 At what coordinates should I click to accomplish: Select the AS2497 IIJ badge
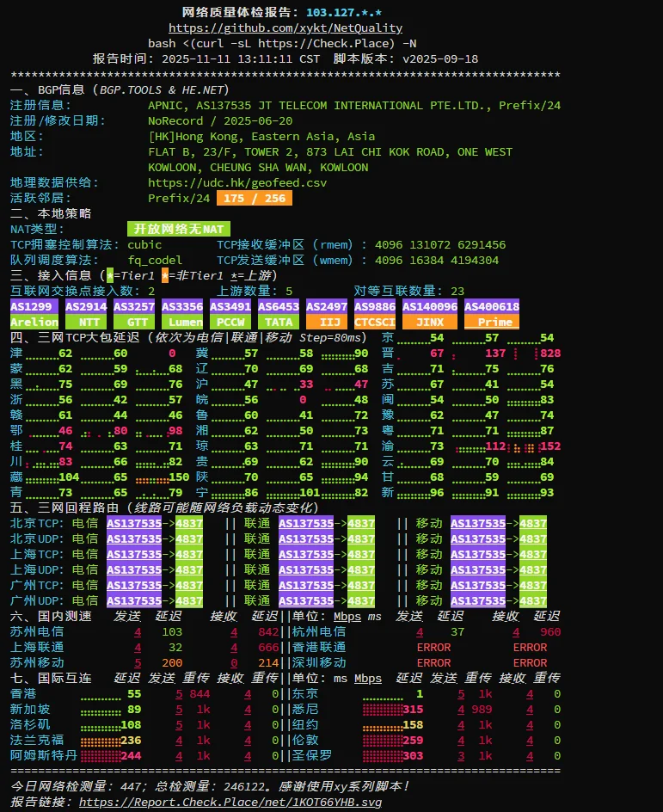tap(327, 314)
